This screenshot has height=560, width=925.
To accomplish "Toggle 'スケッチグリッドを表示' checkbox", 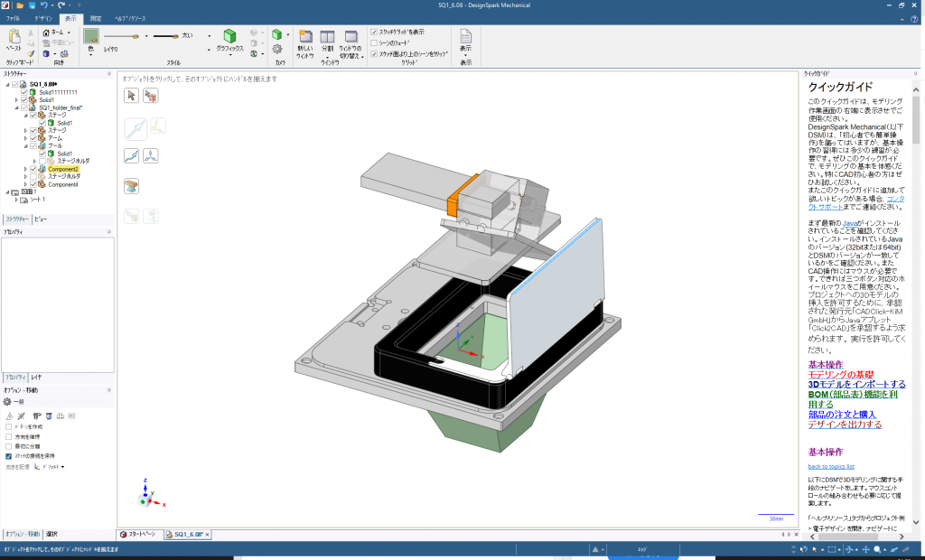I will (375, 32).
